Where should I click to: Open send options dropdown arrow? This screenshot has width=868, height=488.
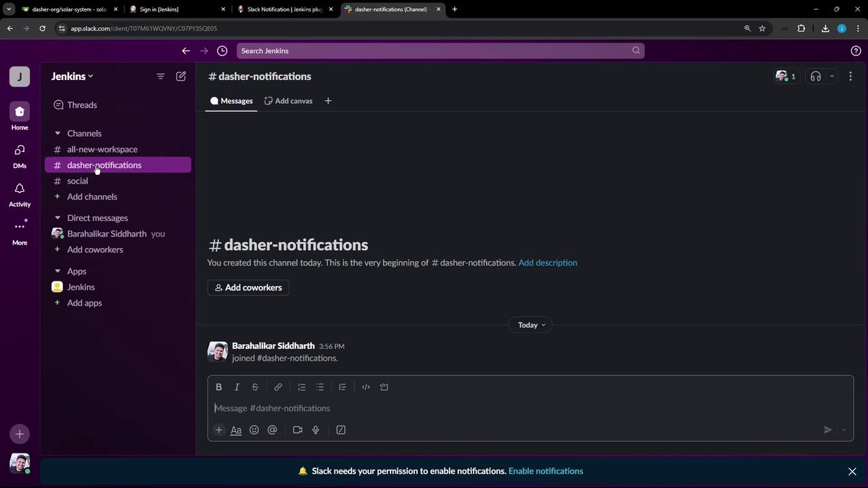(844, 430)
